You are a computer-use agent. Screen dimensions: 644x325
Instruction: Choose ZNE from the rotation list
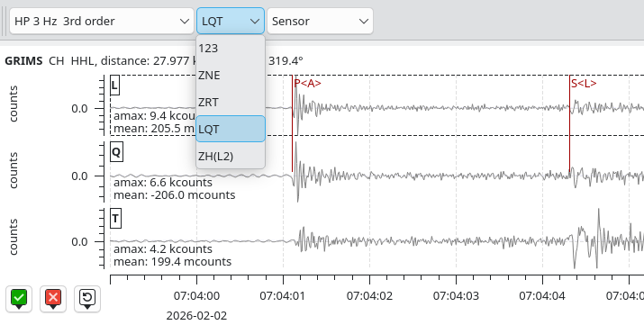point(231,76)
